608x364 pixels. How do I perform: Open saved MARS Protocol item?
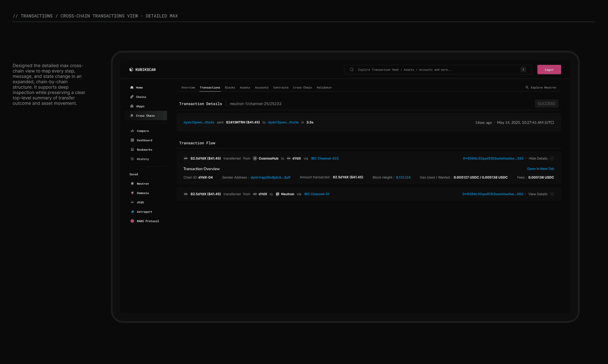click(148, 221)
